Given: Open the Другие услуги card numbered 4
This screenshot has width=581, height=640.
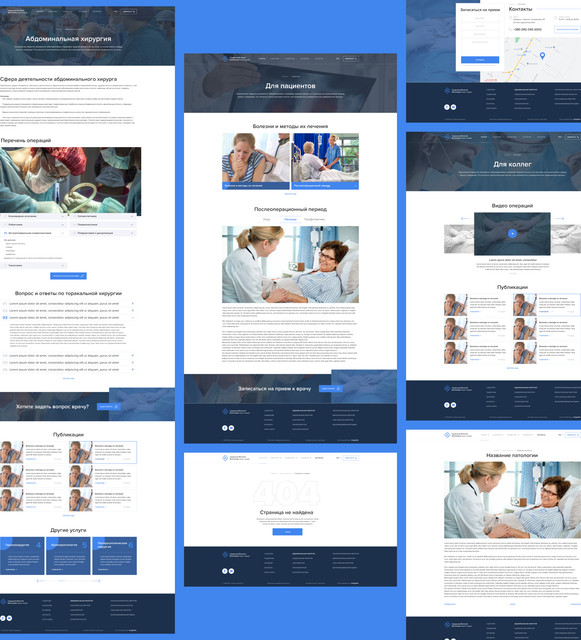Looking at the screenshot, I should pyautogui.click(x=22, y=556).
